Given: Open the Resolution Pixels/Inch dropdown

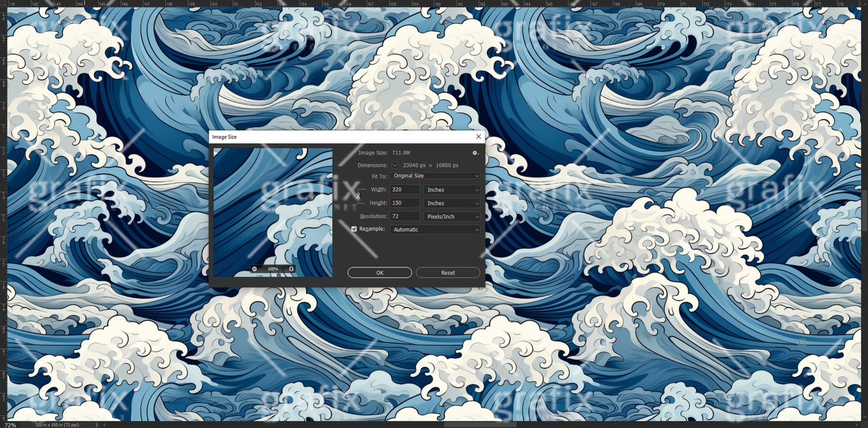Looking at the screenshot, I should click(452, 216).
